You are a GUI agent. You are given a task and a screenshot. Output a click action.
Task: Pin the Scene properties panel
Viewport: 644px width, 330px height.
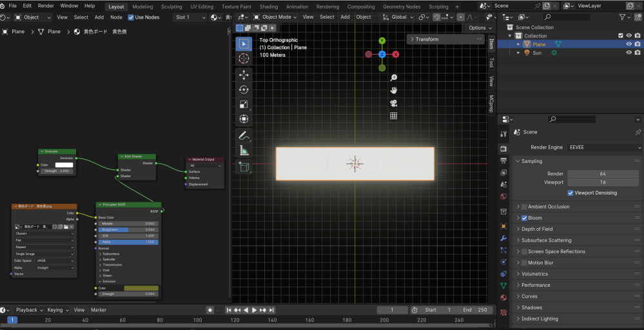pos(638,132)
